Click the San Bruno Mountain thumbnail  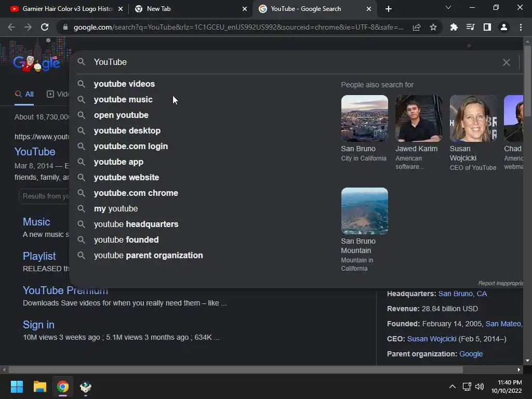pyautogui.click(x=364, y=211)
